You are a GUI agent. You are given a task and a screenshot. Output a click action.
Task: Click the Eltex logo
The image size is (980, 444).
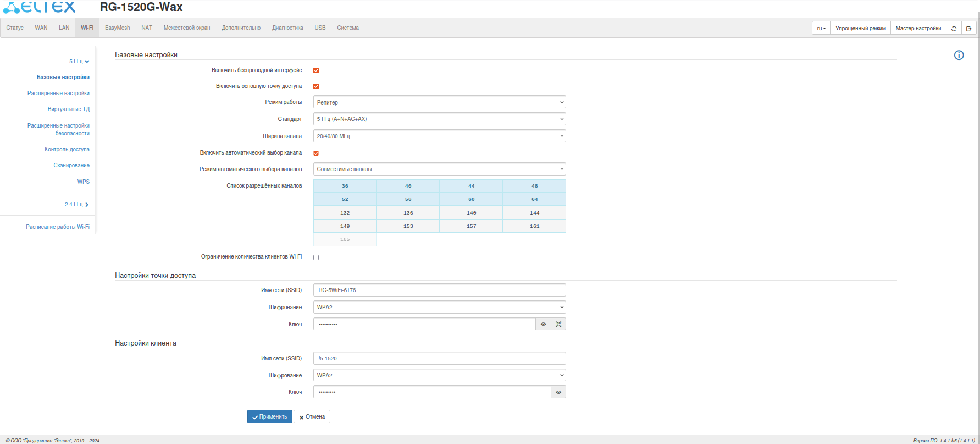coord(40,7)
